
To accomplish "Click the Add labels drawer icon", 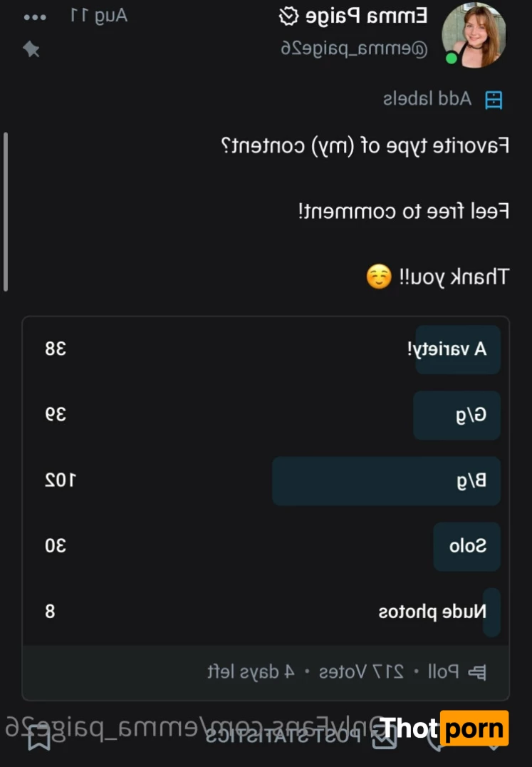I will click(x=493, y=100).
